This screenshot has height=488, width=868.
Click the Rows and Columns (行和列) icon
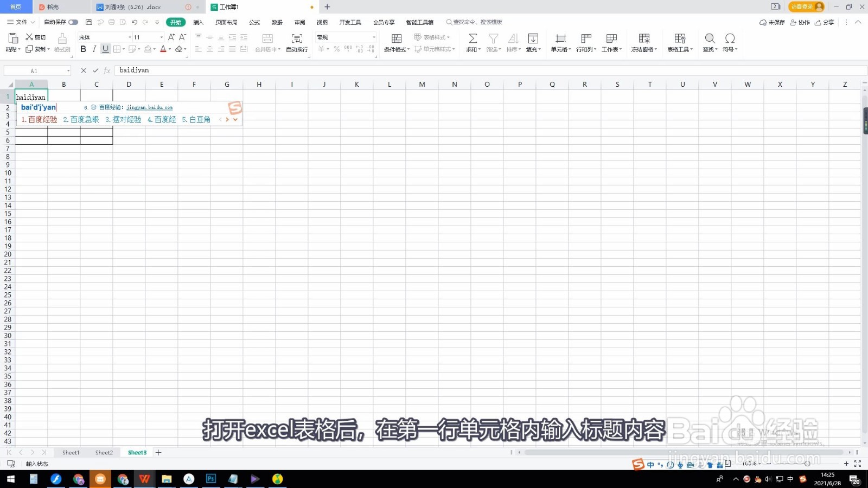point(586,38)
